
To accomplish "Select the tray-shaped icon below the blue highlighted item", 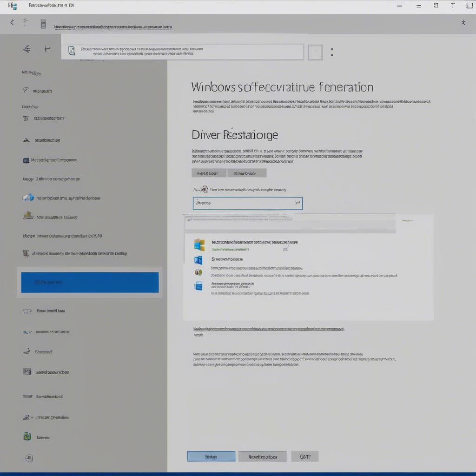I will click(x=27, y=311).
